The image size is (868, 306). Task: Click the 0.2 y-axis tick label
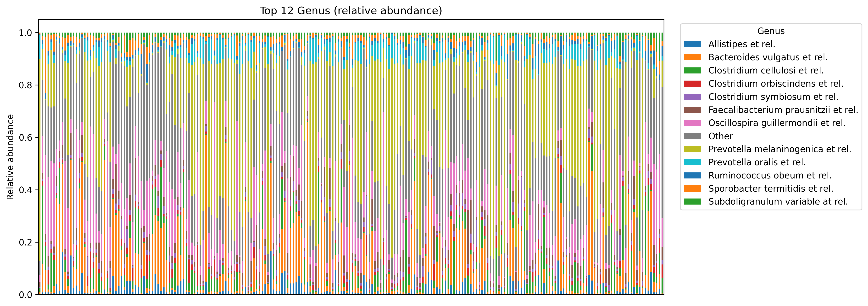click(x=25, y=242)
